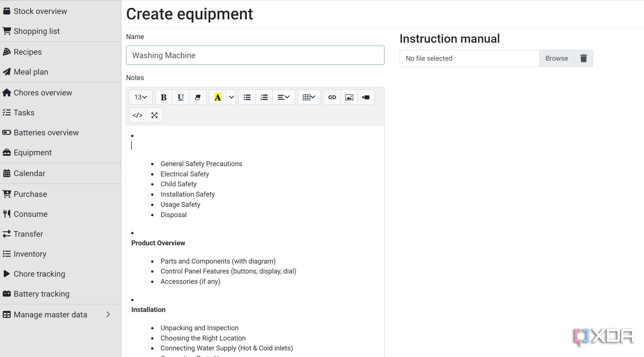
Task: Open the Calendar page
Action: 60,173
